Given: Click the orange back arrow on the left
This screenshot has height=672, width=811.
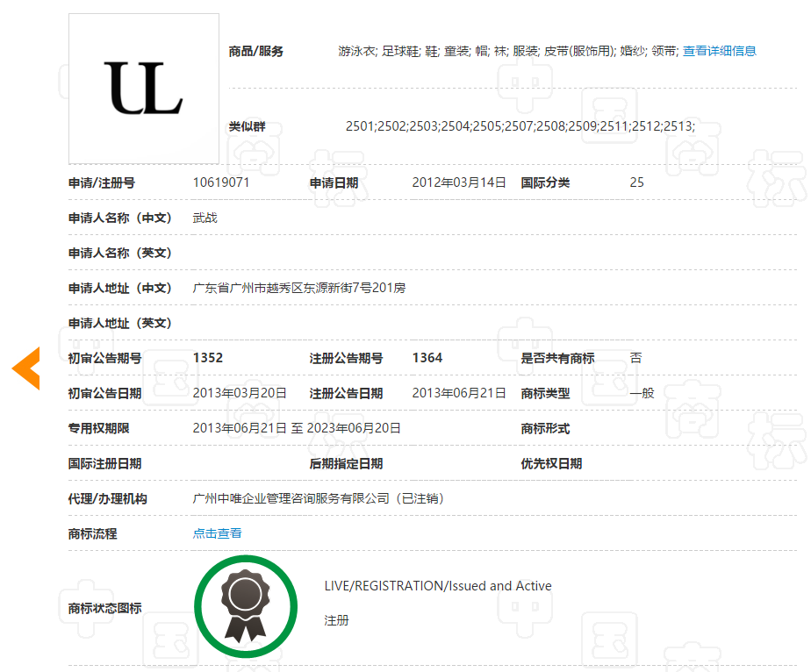Looking at the screenshot, I should pos(25,368).
